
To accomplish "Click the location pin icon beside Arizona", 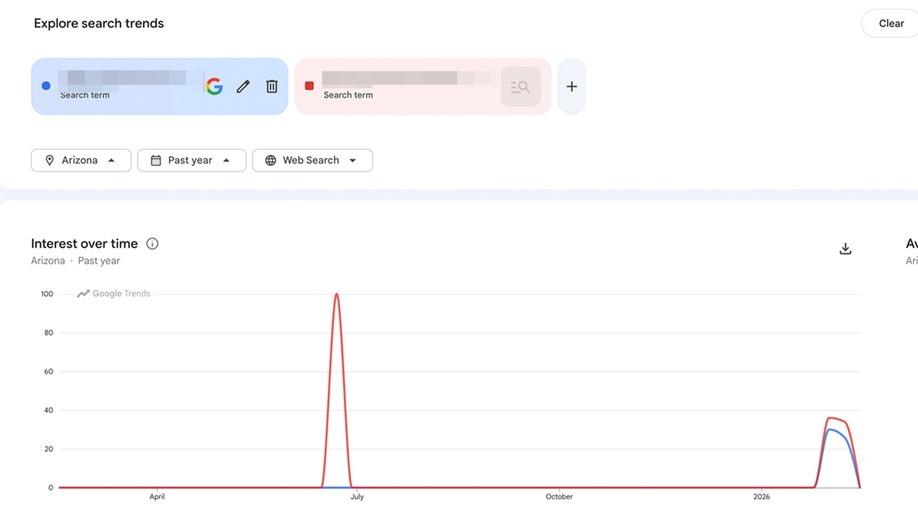I will (50, 160).
